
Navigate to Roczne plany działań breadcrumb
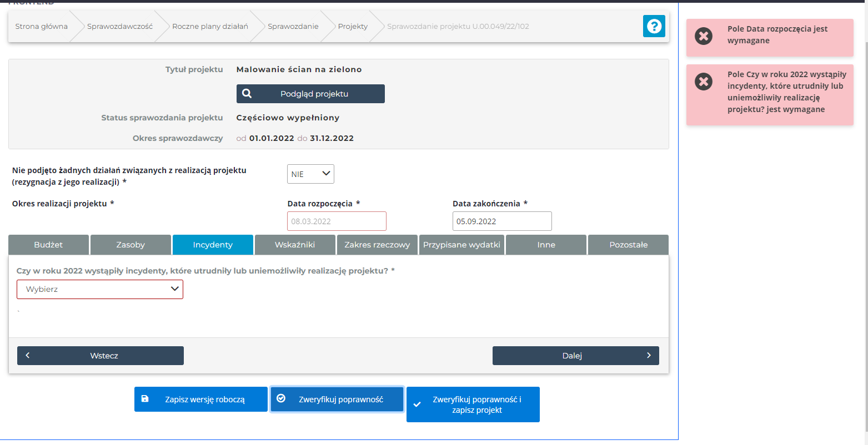[210, 26]
